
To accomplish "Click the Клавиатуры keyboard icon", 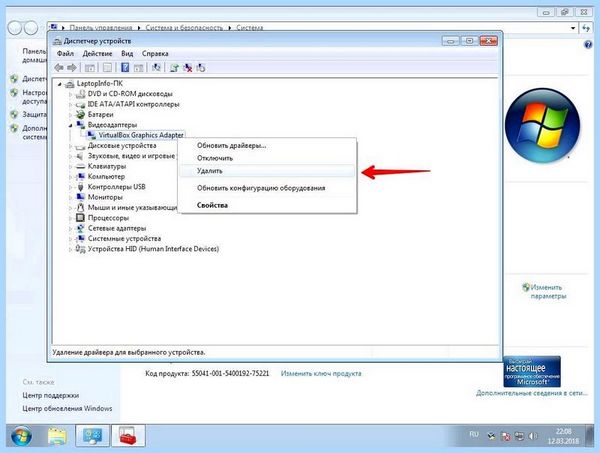I will tap(80, 166).
